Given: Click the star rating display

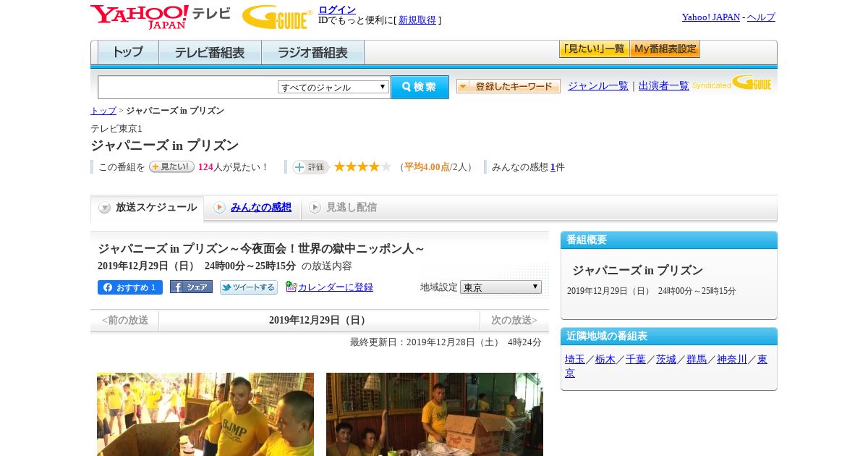Looking at the screenshot, I should (x=362, y=166).
